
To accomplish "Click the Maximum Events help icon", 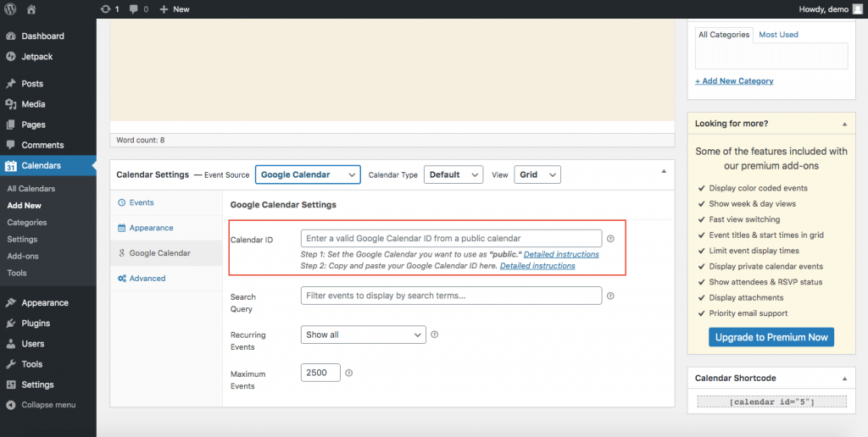I will (348, 373).
